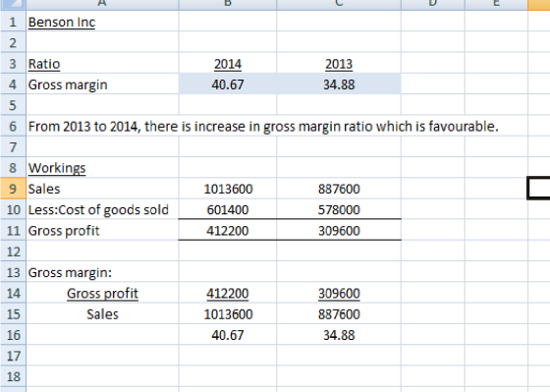The height and width of the screenshot is (392, 550).
Task: Click the favourable gross margin comment in row 6
Action: 263,126
